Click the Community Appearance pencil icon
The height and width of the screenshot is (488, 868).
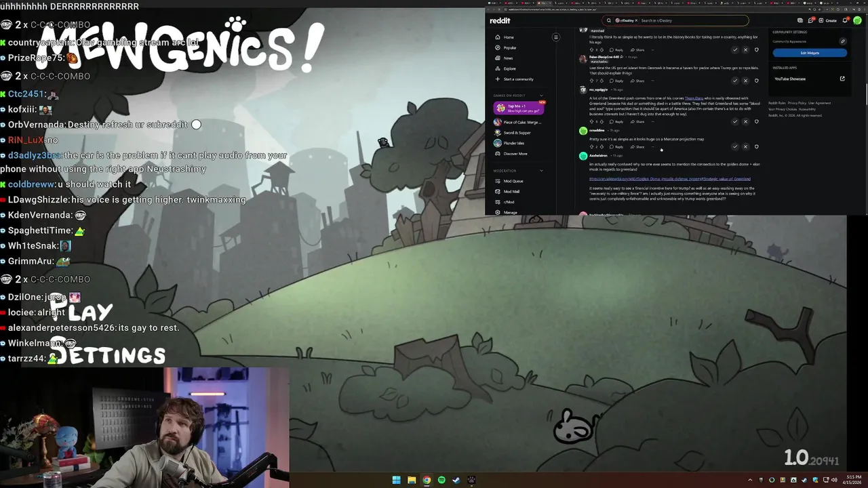pyautogui.click(x=843, y=41)
